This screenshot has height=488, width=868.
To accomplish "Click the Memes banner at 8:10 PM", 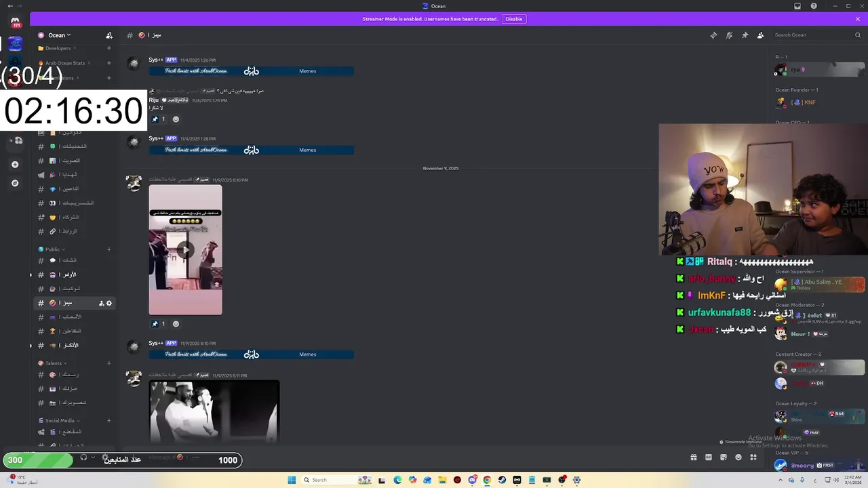I will pos(251,354).
